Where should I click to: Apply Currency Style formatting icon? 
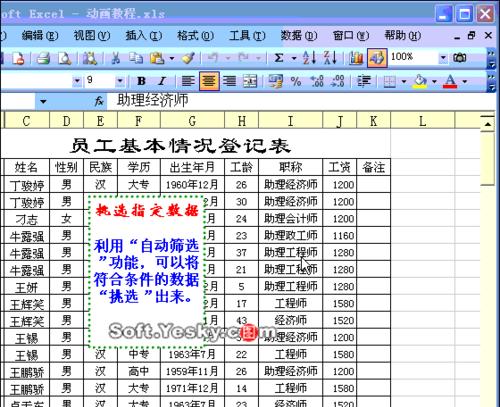(x=276, y=81)
